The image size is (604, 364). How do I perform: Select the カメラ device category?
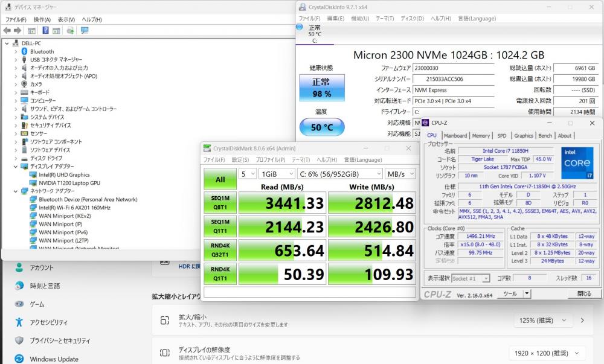[36, 85]
